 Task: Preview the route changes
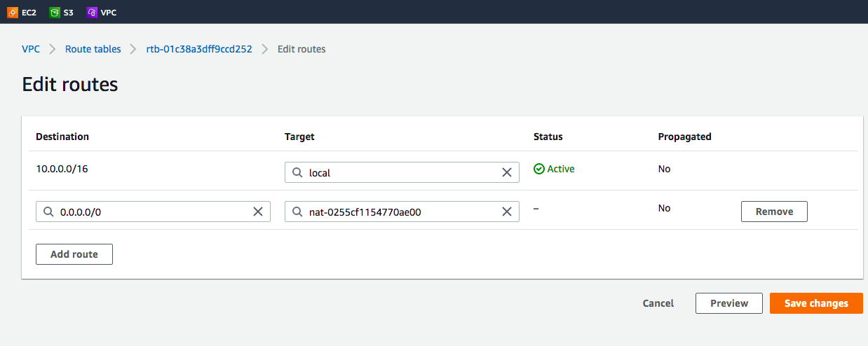pos(728,303)
